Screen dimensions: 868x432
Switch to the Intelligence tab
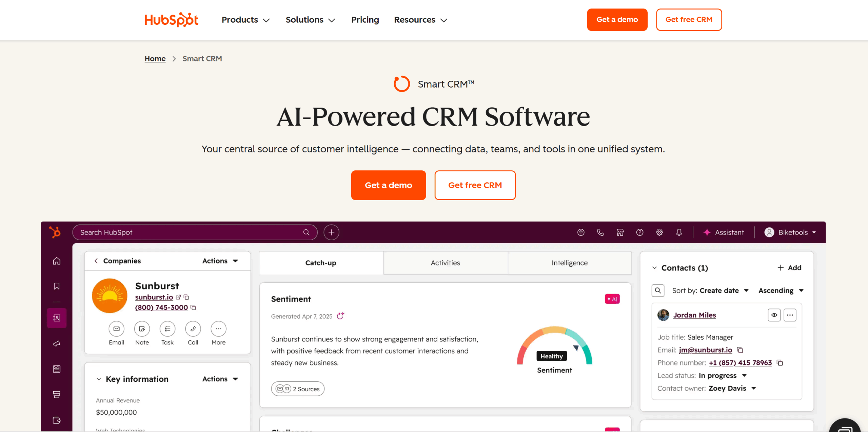pos(569,263)
